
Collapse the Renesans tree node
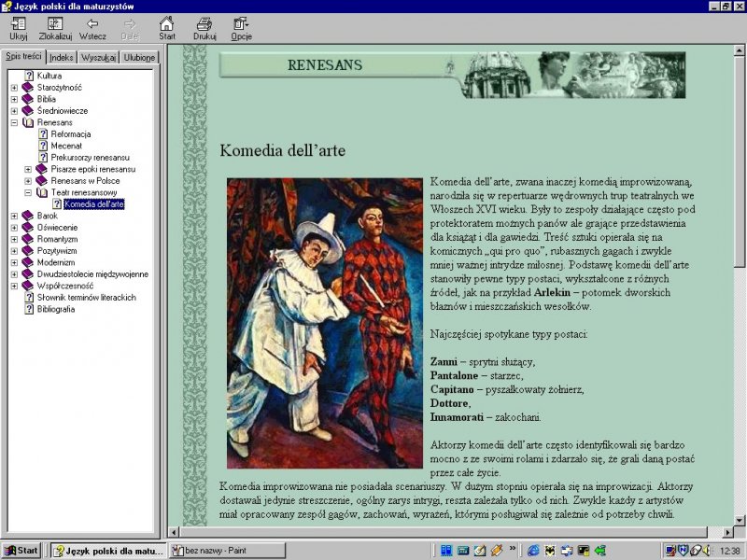15,122
